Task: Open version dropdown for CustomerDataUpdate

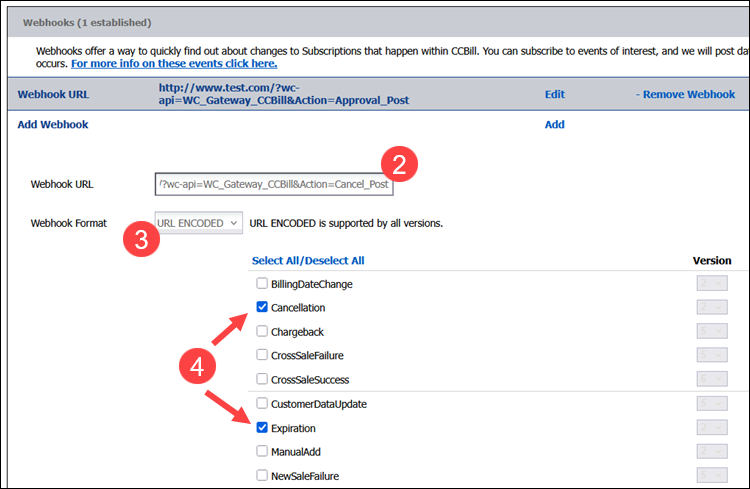Action: pos(712,403)
